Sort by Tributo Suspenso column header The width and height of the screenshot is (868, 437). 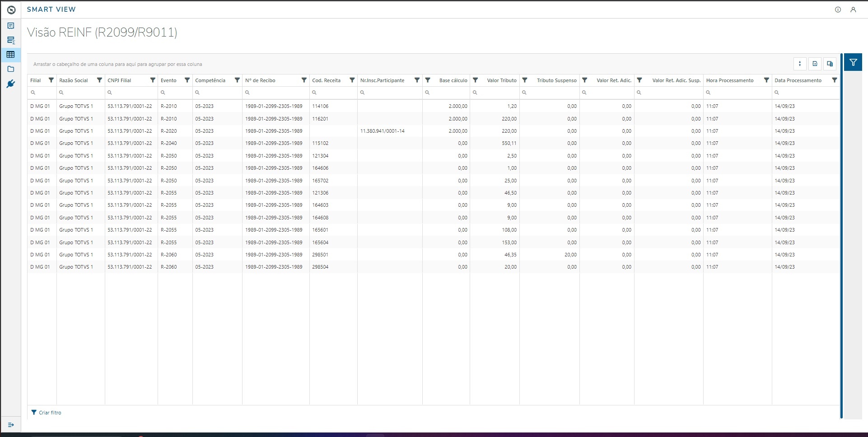tap(556, 80)
